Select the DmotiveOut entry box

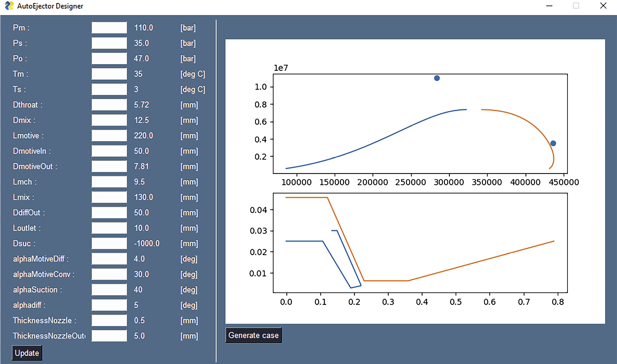[109, 166]
